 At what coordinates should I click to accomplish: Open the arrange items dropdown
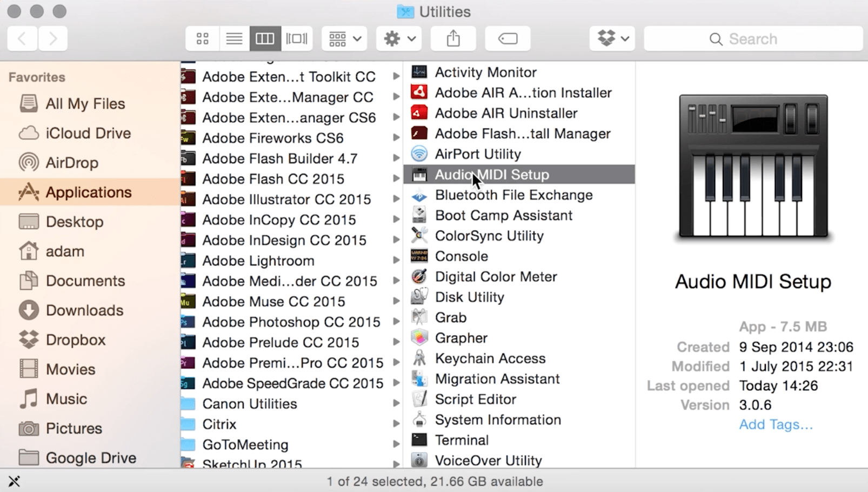[x=344, y=38]
